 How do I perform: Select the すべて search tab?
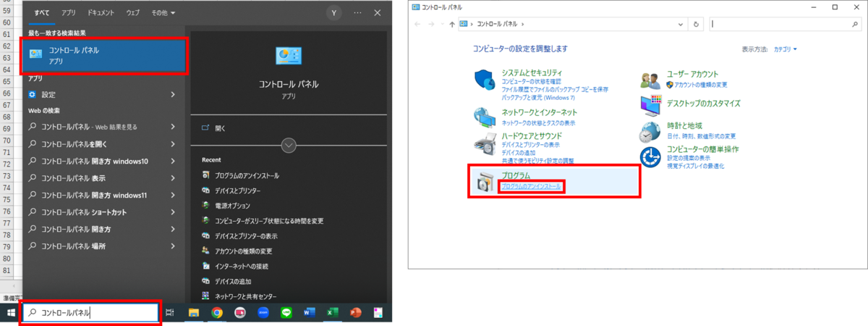[x=42, y=13]
